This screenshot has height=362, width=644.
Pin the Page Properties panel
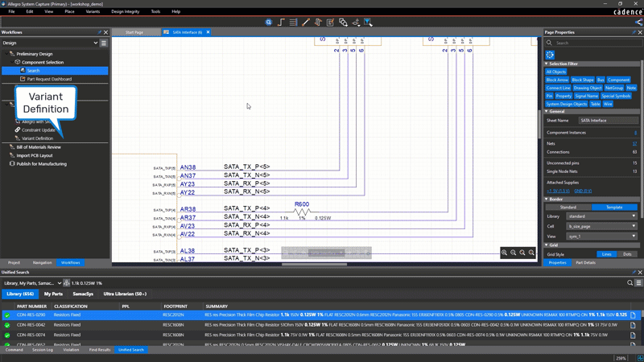point(634,32)
